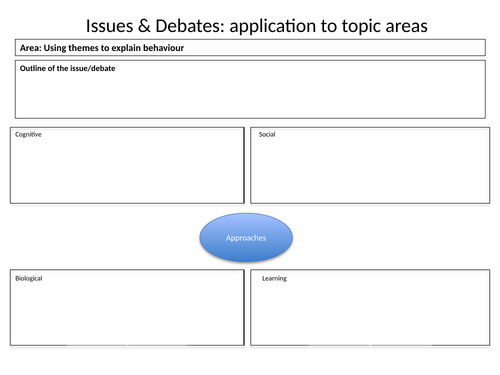Click the 'Area: Using themes' text
500x375 pixels.
click(60, 48)
